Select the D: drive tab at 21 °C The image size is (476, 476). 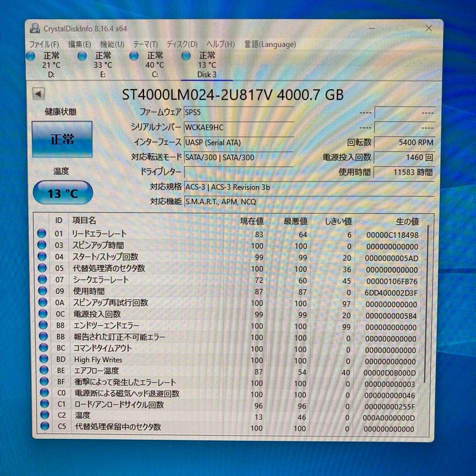click(x=51, y=65)
